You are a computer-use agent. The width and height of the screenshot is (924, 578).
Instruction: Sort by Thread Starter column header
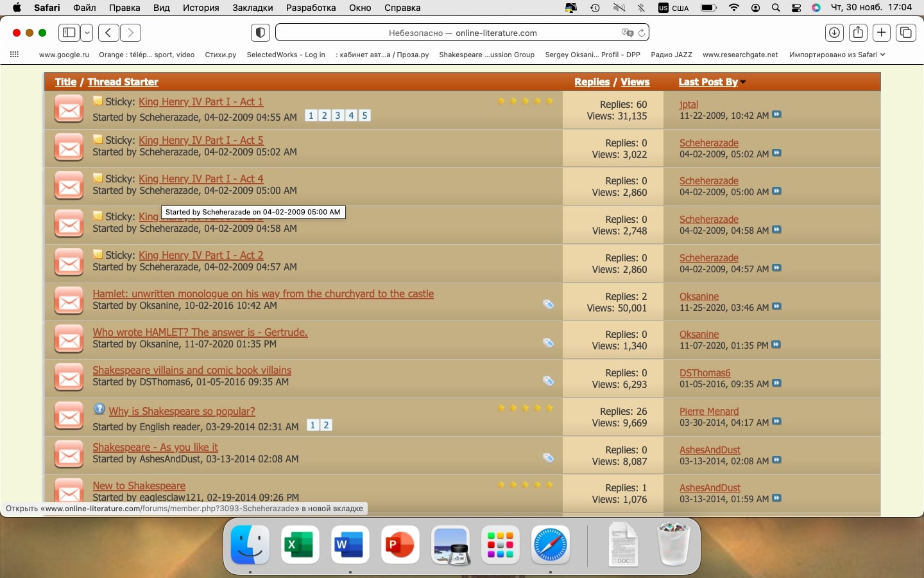pos(123,82)
